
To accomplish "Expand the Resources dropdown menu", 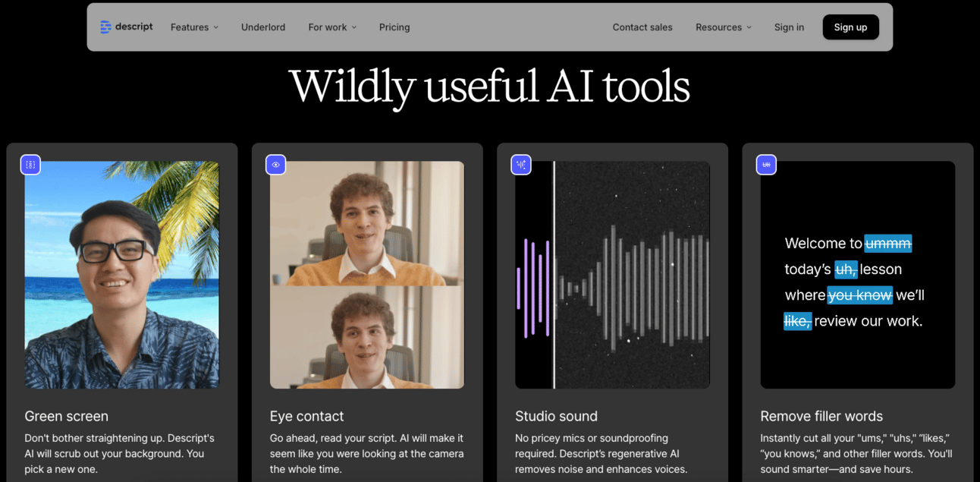I will [x=724, y=27].
